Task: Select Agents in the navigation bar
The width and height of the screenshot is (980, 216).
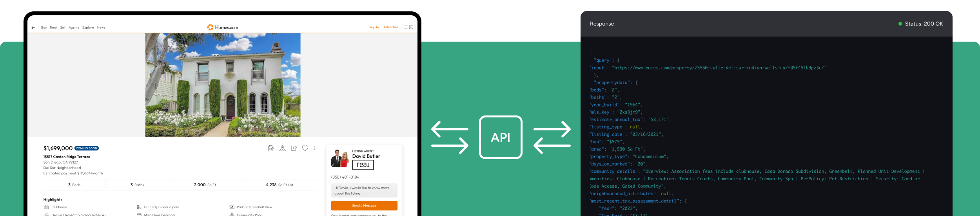Action: (x=74, y=28)
